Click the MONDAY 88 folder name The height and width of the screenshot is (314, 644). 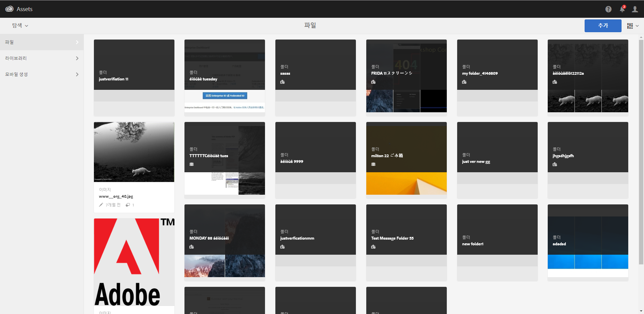[209, 238]
